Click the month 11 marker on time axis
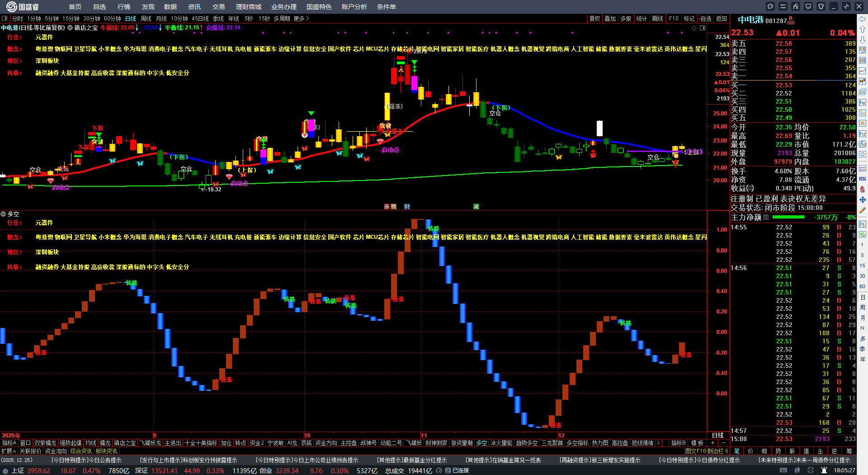 click(424, 435)
